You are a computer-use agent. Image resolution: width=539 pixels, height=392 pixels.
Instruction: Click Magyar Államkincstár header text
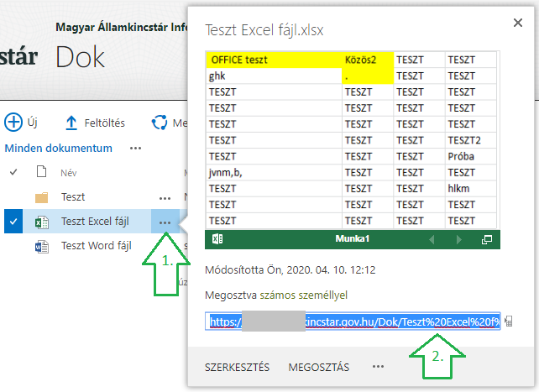click(x=122, y=27)
